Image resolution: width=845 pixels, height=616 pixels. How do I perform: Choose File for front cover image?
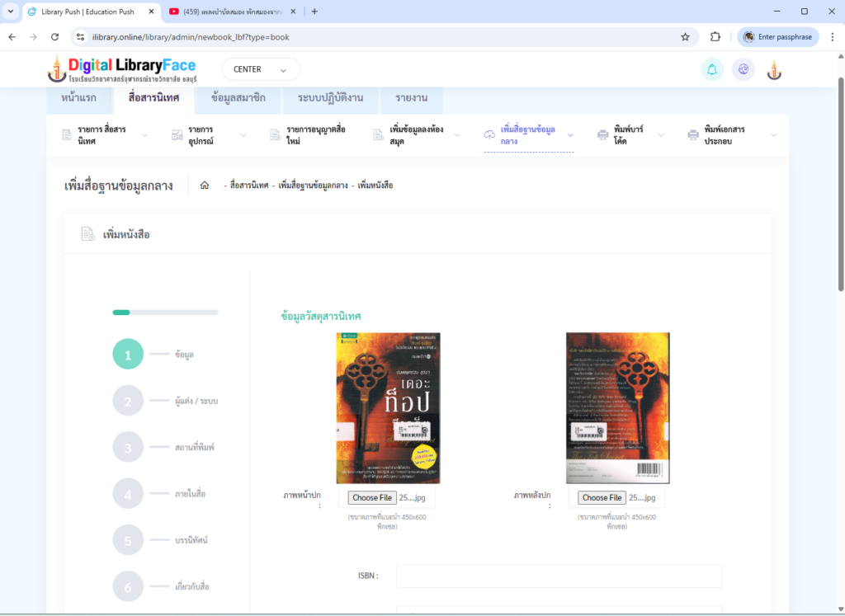pos(371,497)
